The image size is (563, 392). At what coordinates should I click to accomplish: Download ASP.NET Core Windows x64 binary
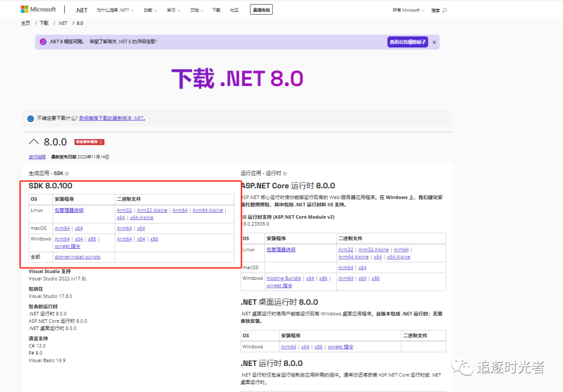click(x=362, y=278)
